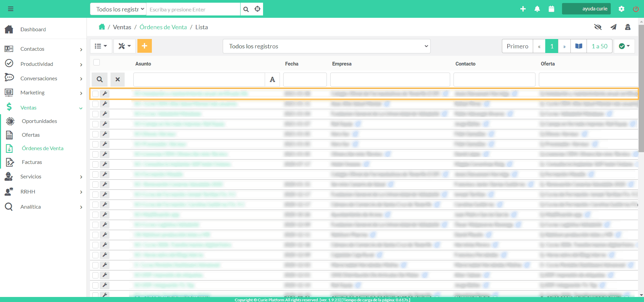This screenshot has height=302, width=644.
Task: Click 'Órdenes de Venta' breadcrumb link
Action: 163,27
